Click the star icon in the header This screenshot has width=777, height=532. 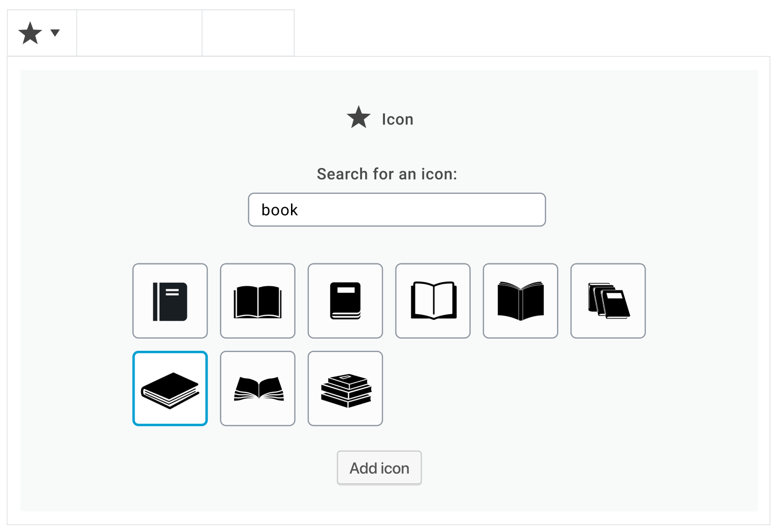[x=29, y=32]
